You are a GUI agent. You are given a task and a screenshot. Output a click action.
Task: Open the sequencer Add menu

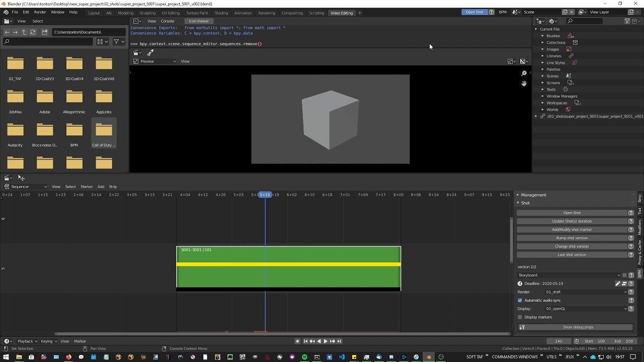coord(101,187)
